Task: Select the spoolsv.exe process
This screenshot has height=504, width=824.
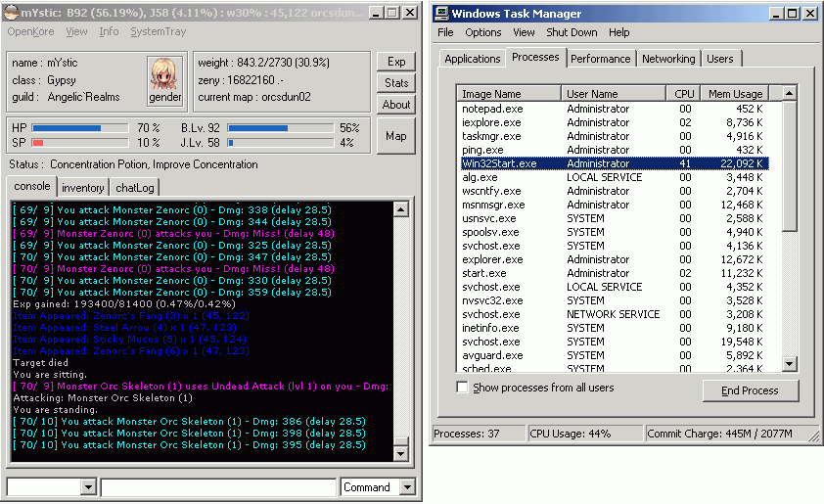Action: (490, 232)
